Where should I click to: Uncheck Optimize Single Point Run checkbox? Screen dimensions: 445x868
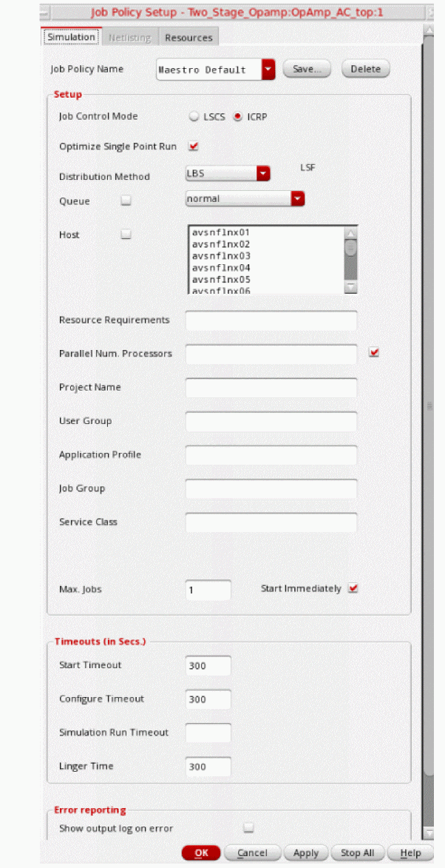pyautogui.click(x=194, y=147)
